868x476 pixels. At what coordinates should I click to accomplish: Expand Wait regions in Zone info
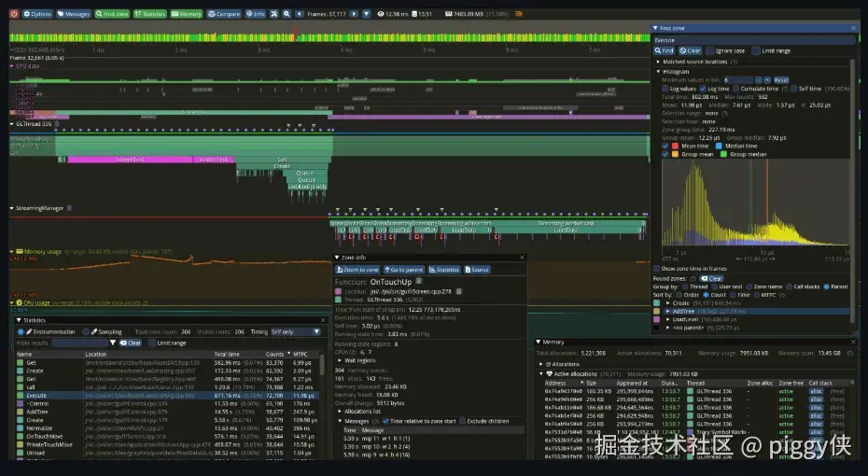[340, 360]
